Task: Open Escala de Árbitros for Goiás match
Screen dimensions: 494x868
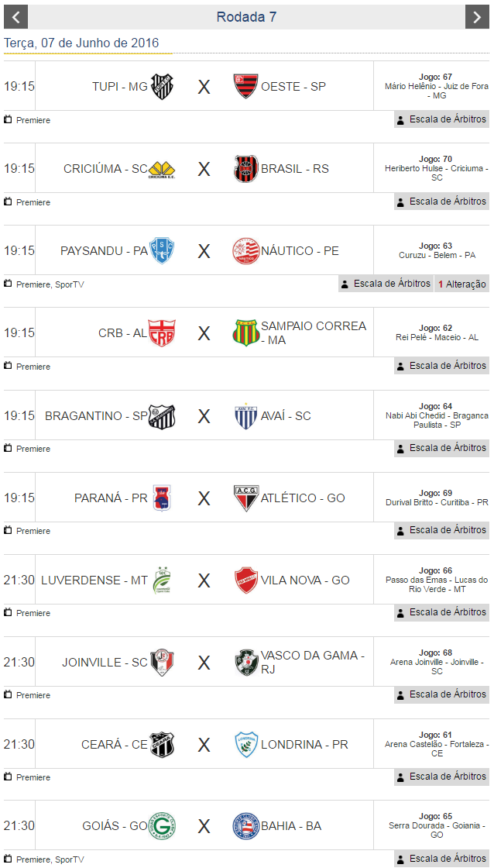Action: (441, 859)
